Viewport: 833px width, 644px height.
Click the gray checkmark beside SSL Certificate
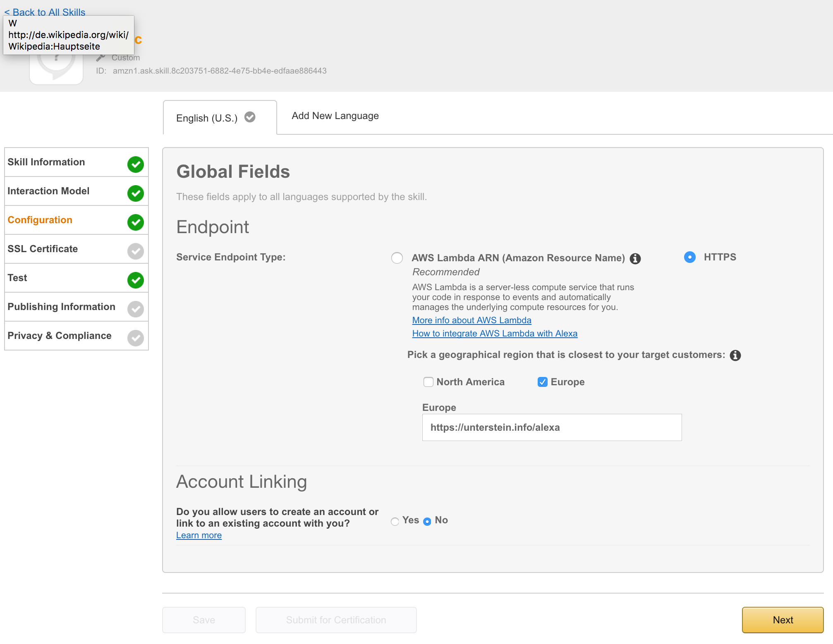coord(136,251)
